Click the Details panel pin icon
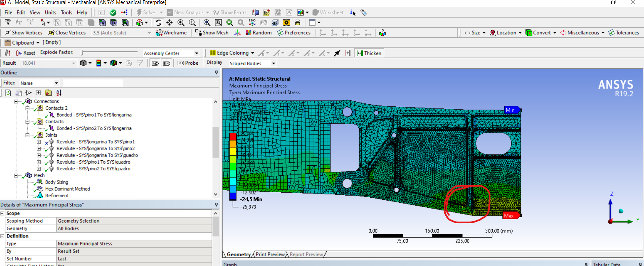Screen dimensions: 644x266 [x=216, y=205]
